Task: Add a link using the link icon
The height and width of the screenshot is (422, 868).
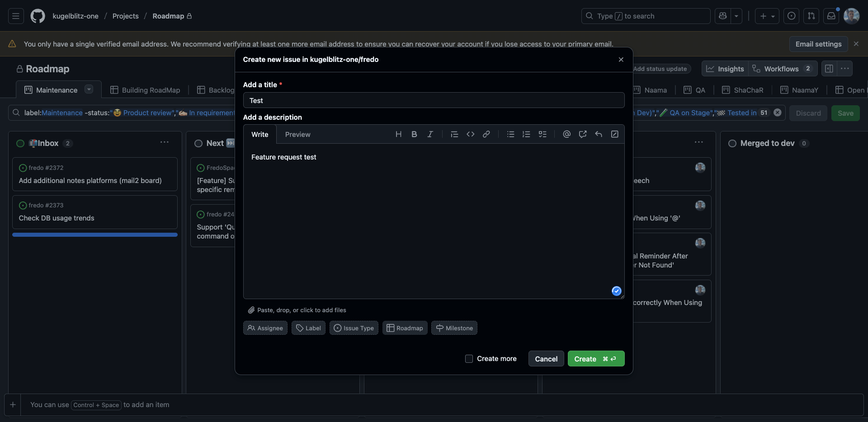Action: [486, 134]
